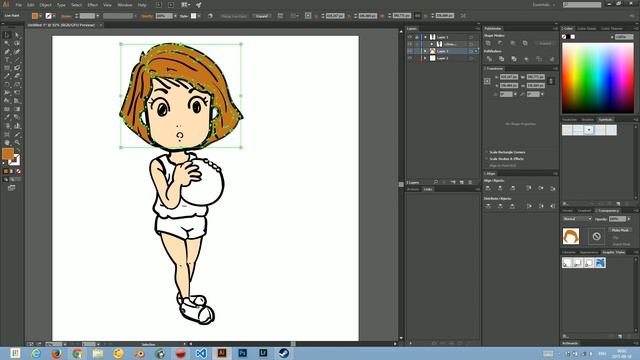Enable Scale Strokes & Effects checkbox
The width and height of the screenshot is (640, 360).
click(487, 159)
